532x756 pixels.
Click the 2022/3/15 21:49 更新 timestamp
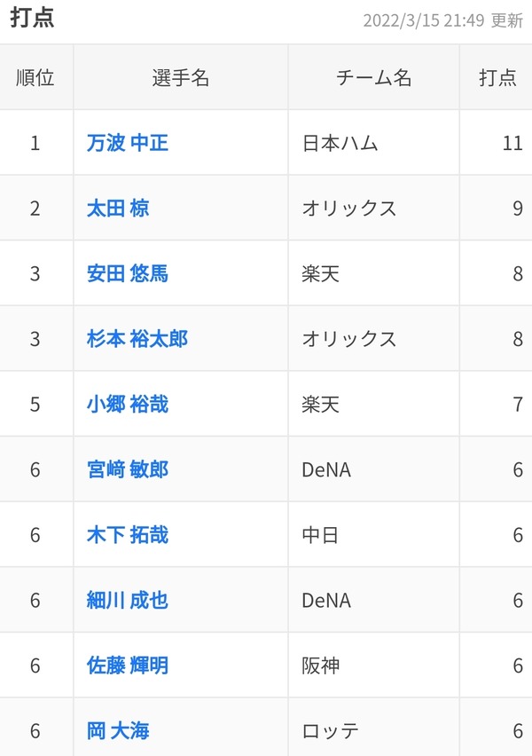(x=442, y=20)
